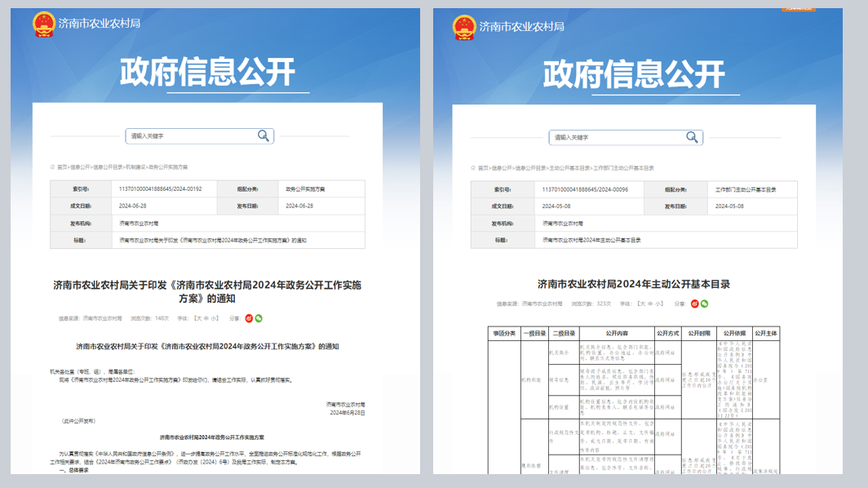Open 信息公开目录 in the 主动公开基本目录 breadcrumb trail
This screenshot has width=868, height=488.
click(x=530, y=168)
